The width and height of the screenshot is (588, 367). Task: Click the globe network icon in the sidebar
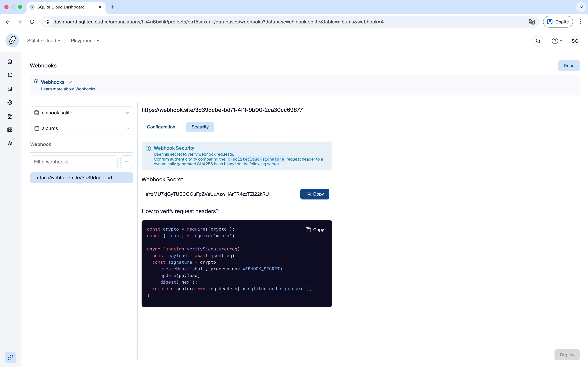10,116
